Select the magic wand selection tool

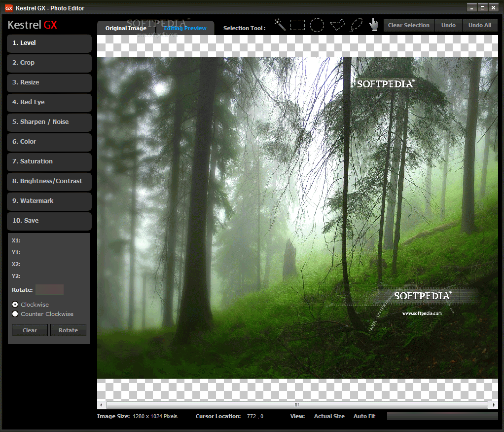pyautogui.click(x=280, y=25)
